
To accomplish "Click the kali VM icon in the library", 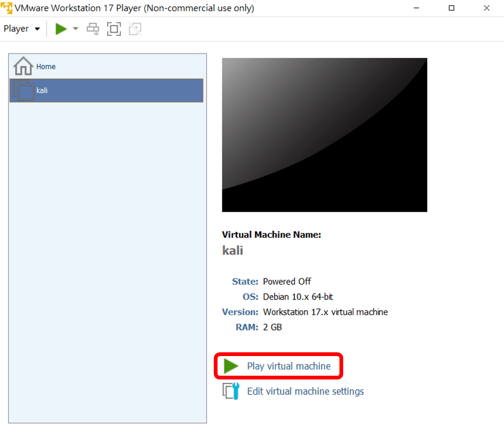I will 23,90.
